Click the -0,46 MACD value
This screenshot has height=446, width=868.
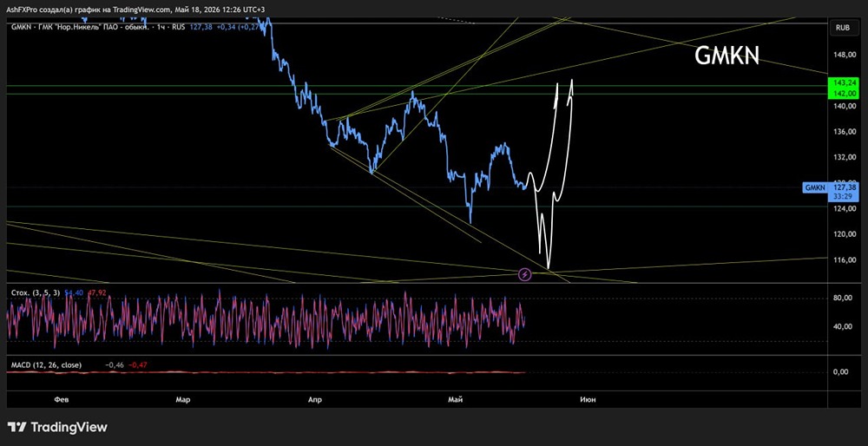coord(115,365)
